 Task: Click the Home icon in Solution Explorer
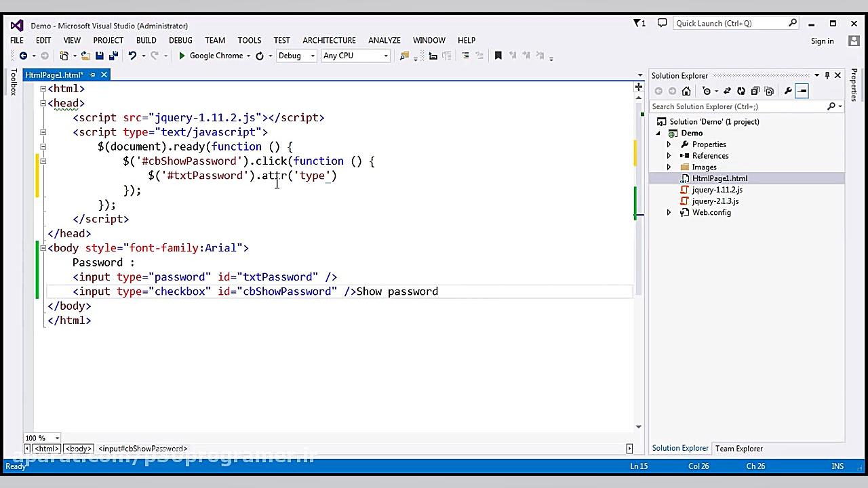click(686, 91)
